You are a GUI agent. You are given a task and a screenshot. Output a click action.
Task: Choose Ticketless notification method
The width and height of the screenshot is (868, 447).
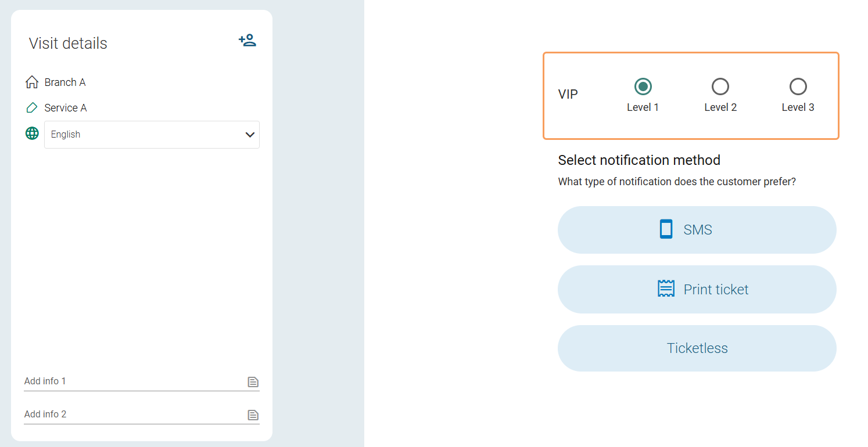point(697,348)
